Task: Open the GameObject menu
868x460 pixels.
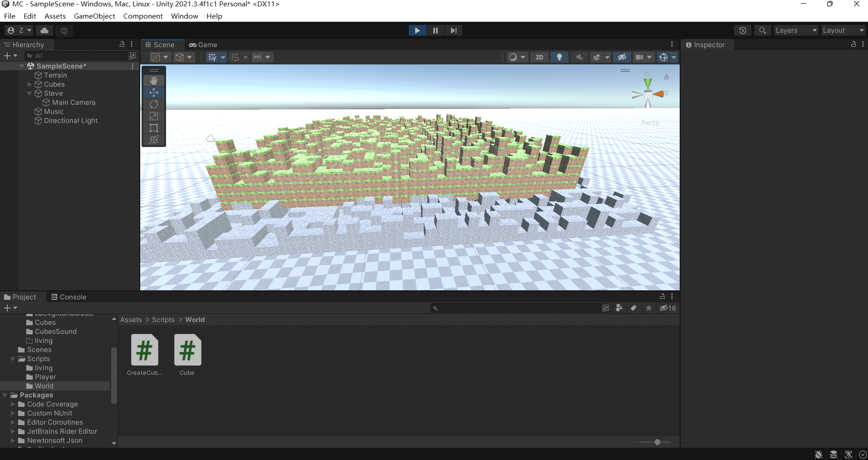Action: click(x=94, y=16)
